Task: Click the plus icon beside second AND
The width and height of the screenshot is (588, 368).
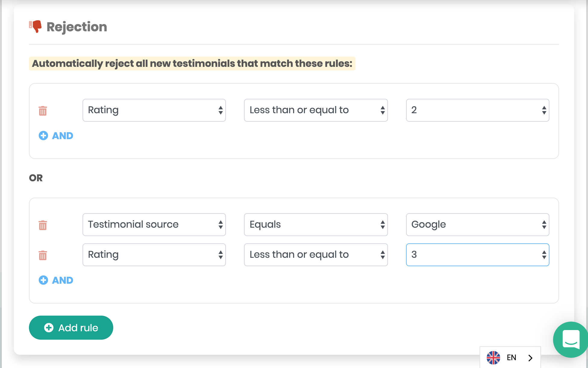Action: click(43, 280)
